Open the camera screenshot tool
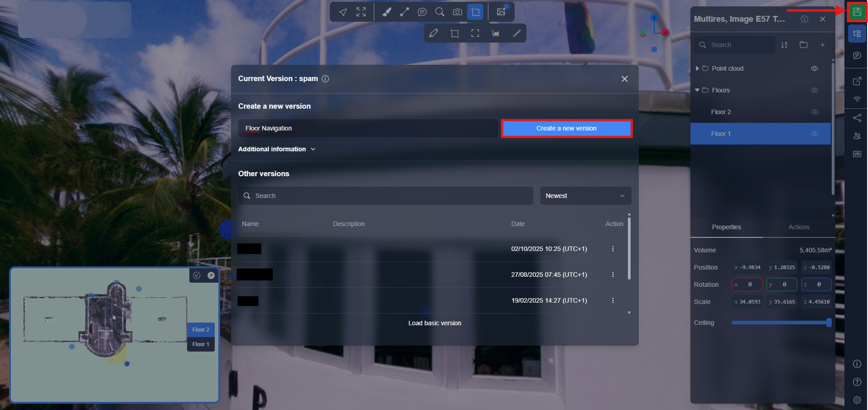The width and height of the screenshot is (868, 410). click(458, 12)
